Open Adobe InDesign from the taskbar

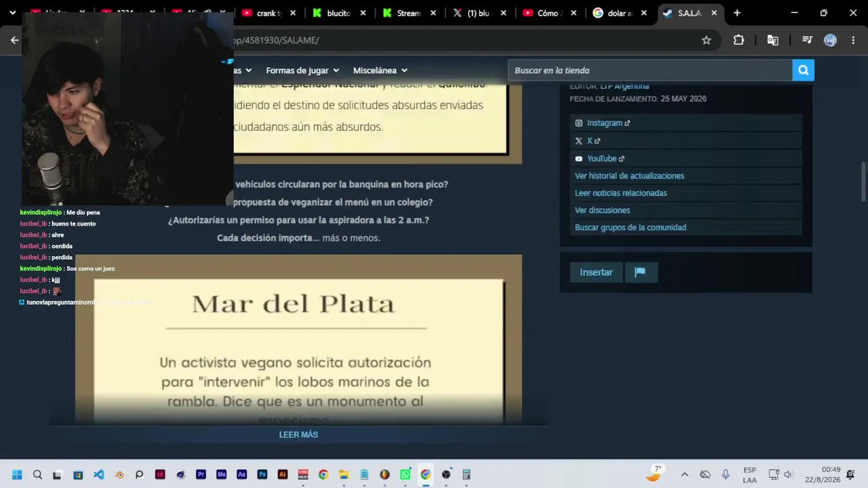pos(160,474)
